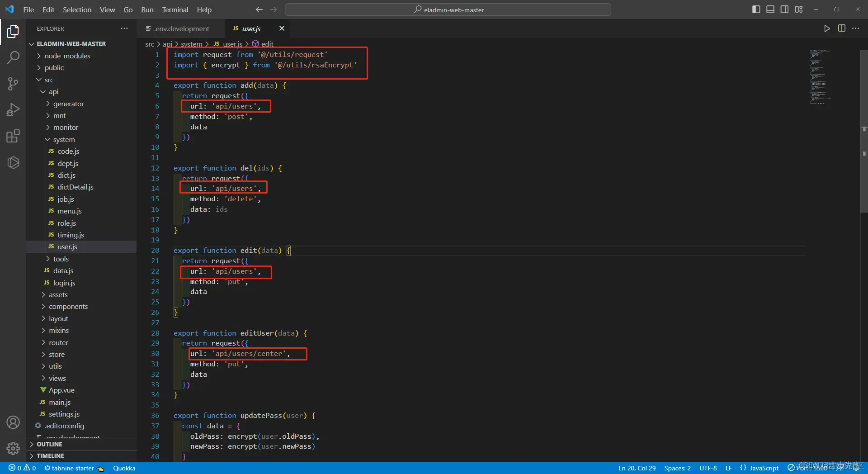Open the hexagon extension icon in activity bar

13,162
